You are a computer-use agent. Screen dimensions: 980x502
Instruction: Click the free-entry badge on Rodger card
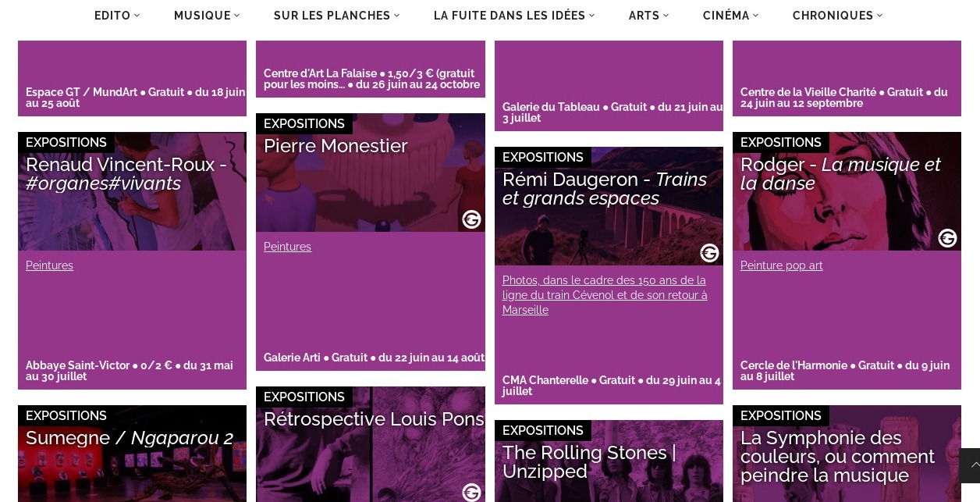click(947, 238)
